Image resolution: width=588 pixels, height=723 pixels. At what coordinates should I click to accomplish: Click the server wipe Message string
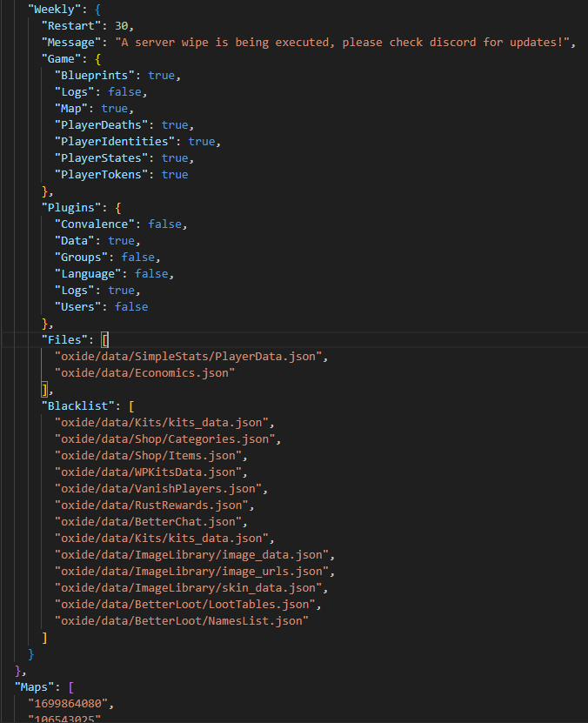pyautogui.click(x=342, y=43)
